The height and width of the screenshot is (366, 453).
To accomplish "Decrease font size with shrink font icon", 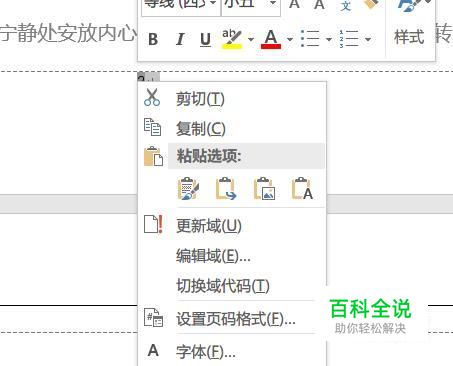I will [319, 5].
